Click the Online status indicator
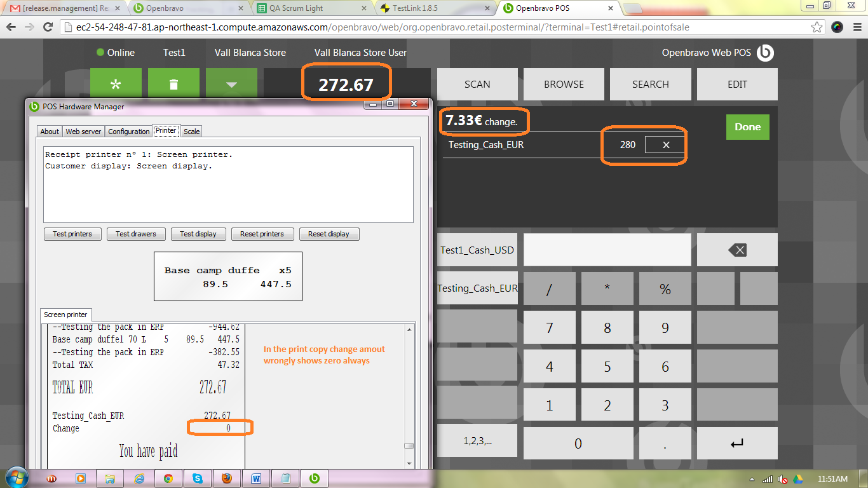The height and width of the screenshot is (488, 868). coord(116,53)
